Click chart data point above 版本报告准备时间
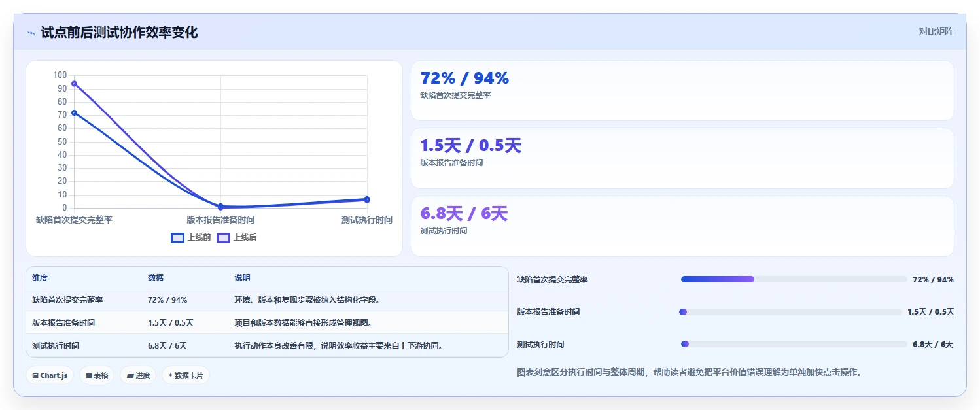Image resolution: width=980 pixels, height=410 pixels. (x=220, y=207)
